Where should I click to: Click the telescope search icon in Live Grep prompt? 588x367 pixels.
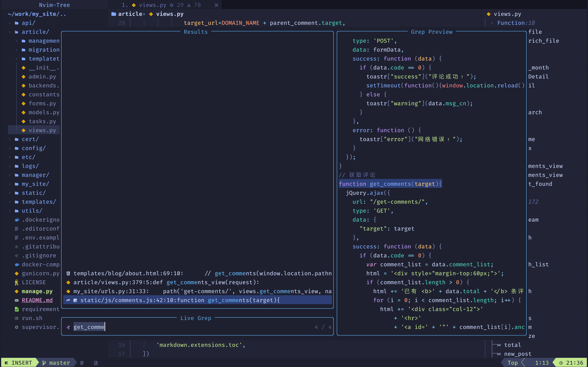coord(68,327)
